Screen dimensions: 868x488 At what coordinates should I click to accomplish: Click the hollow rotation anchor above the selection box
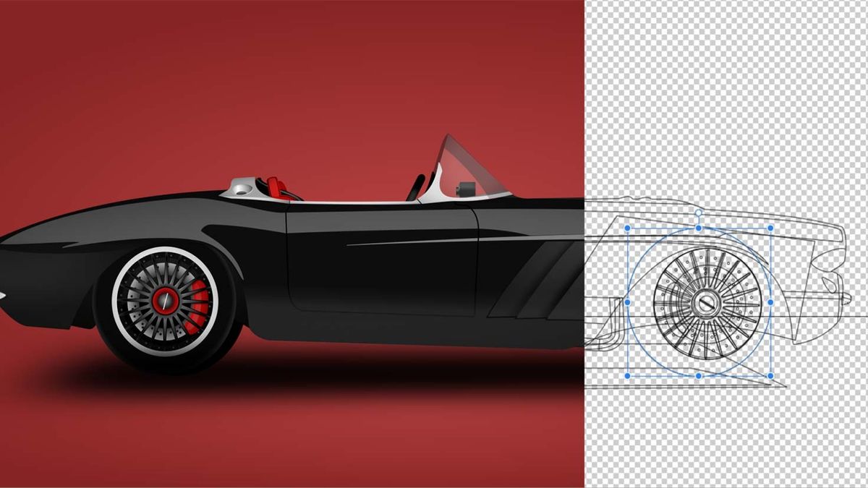pyautogui.click(x=699, y=211)
